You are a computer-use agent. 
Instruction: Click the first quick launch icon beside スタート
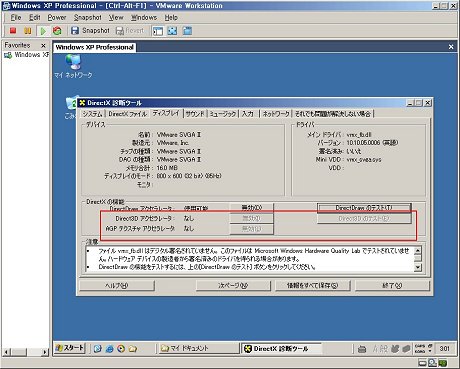pyautogui.click(x=97, y=349)
